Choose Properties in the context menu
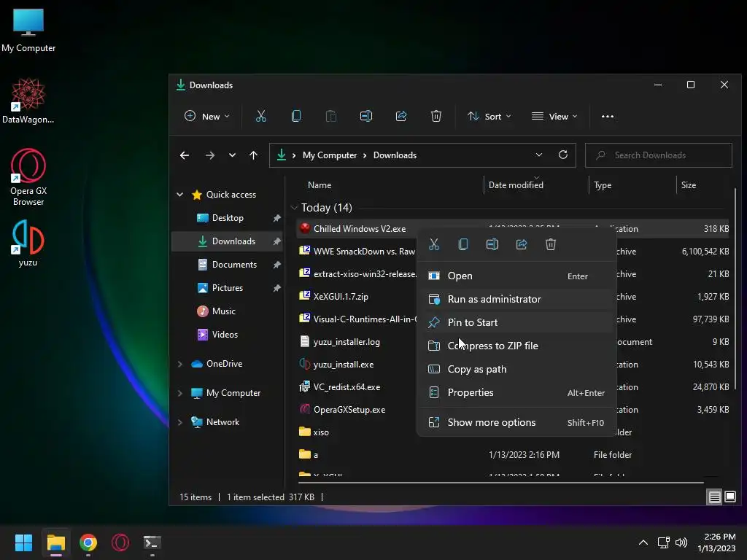The width and height of the screenshot is (747, 560). tap(517, 392)
